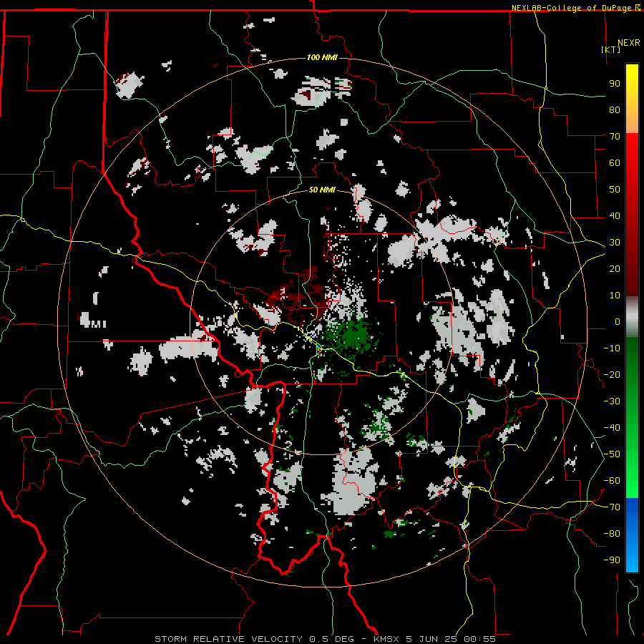Click the -10 value on the color scale

click(612, 348)
